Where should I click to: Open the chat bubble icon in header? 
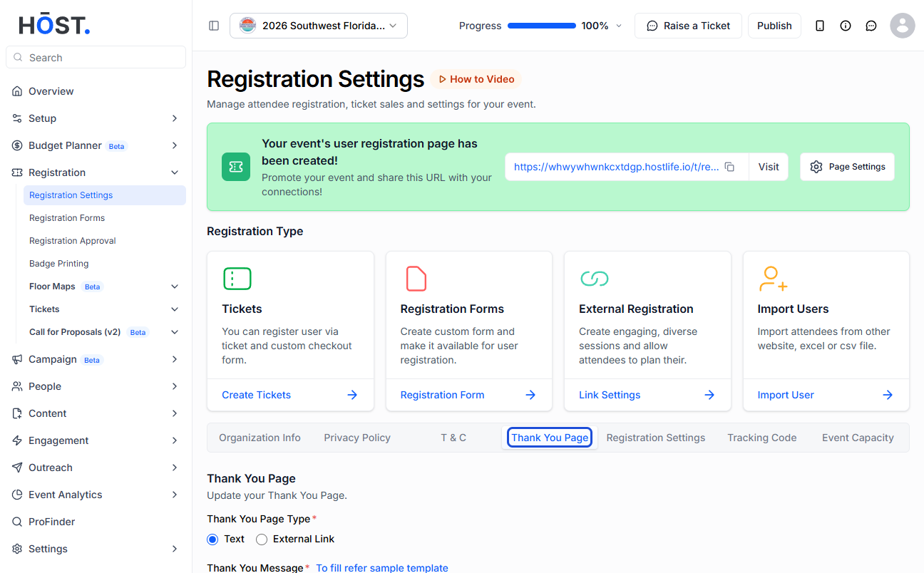tap(871, 26)
